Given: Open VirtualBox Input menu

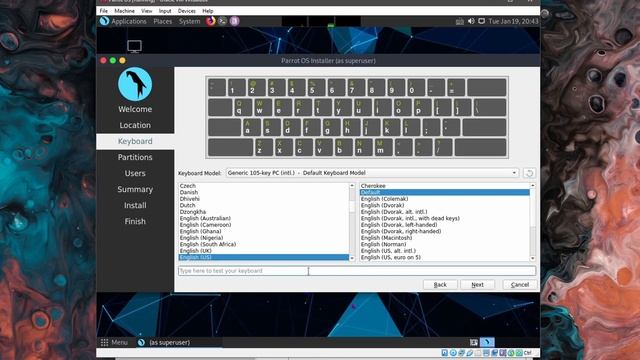Looking at the screenshot, I should tap(165, 11).
